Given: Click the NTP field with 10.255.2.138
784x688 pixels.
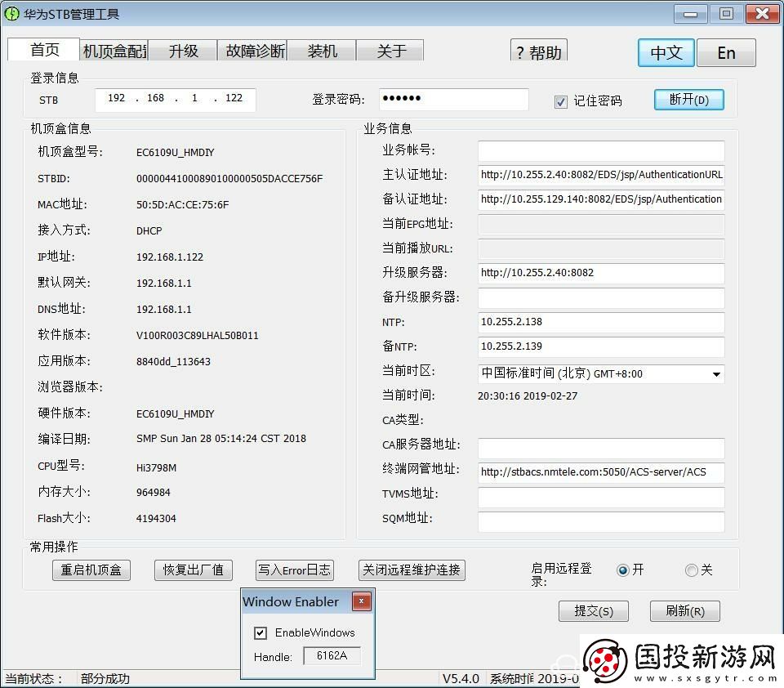Looking at the screenshot, I should [601, 322].
